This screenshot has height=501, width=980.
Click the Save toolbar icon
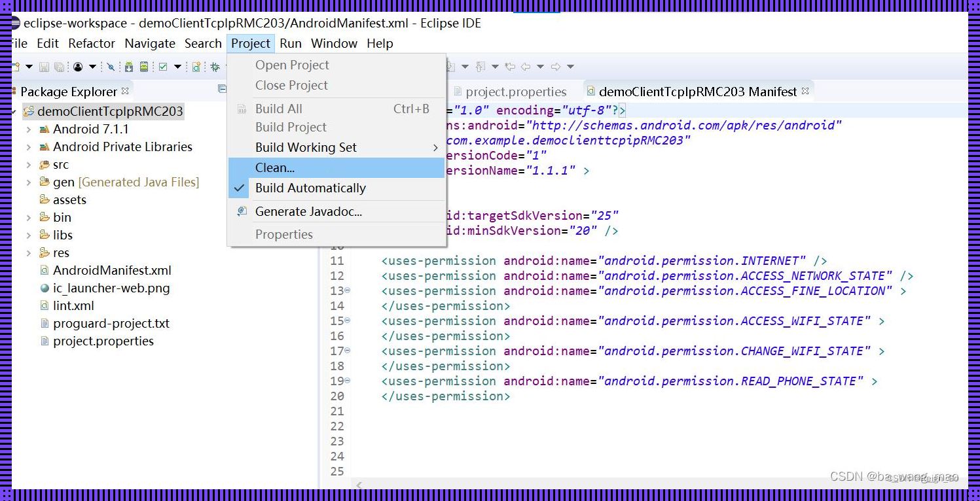pos(44,67)
